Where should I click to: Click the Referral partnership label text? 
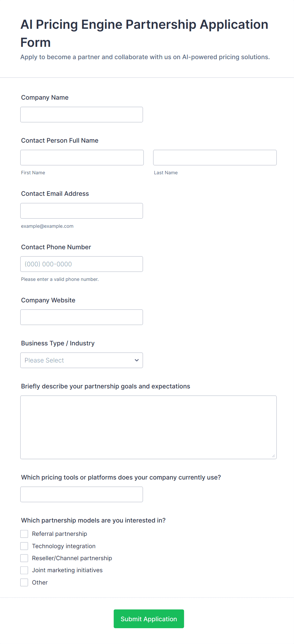tap(59, 534)
